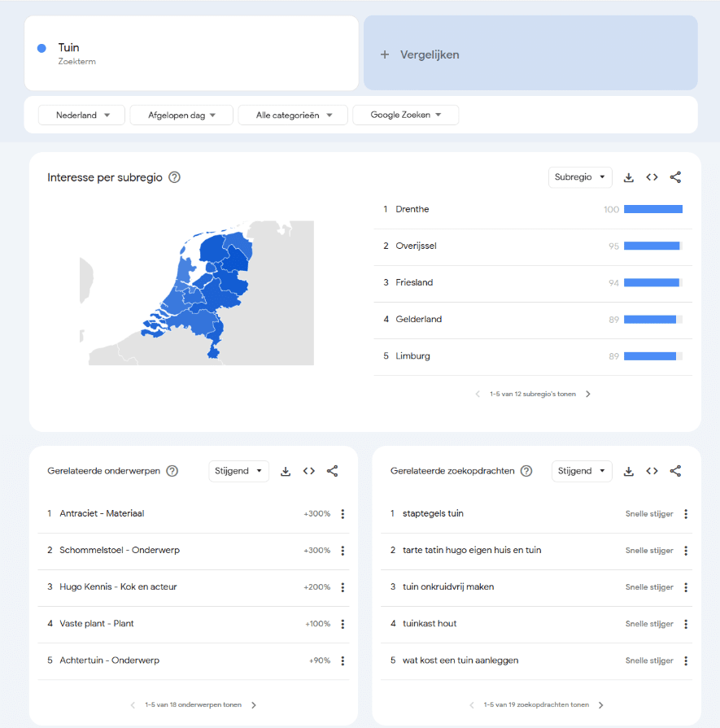Viewport: 720px width, 728px height.
Task: Open Stijgend dropdown in Gerelateerde onderwerpen
Action: tap(238, 471)
